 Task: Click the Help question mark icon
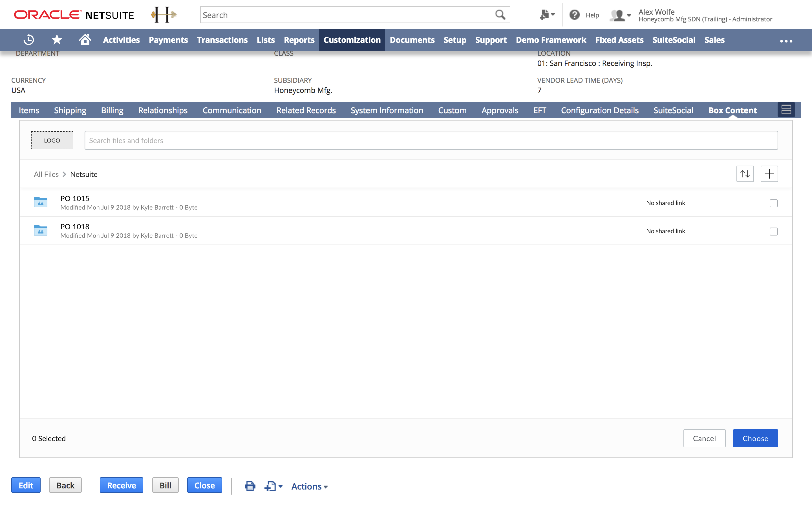(x=574, y=15)
